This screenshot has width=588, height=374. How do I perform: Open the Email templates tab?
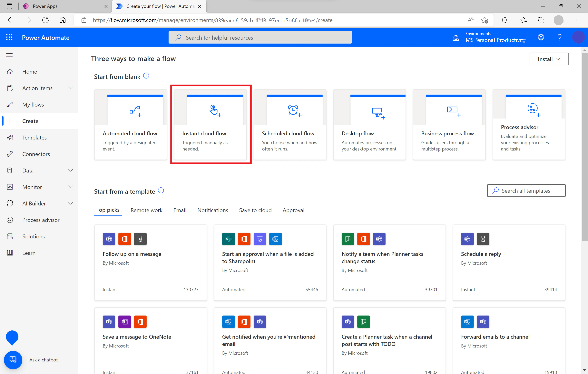180,210
